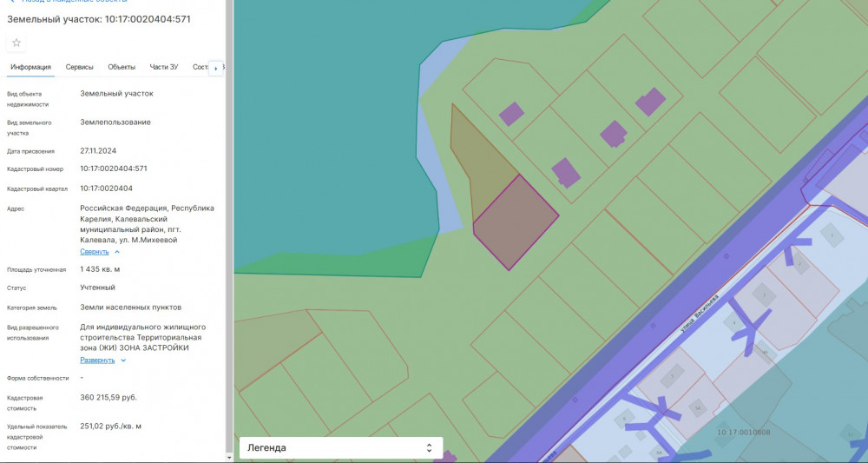Click the chevron beside Свернуть
This screenshot has width=868, height=463.
[117, 251]
